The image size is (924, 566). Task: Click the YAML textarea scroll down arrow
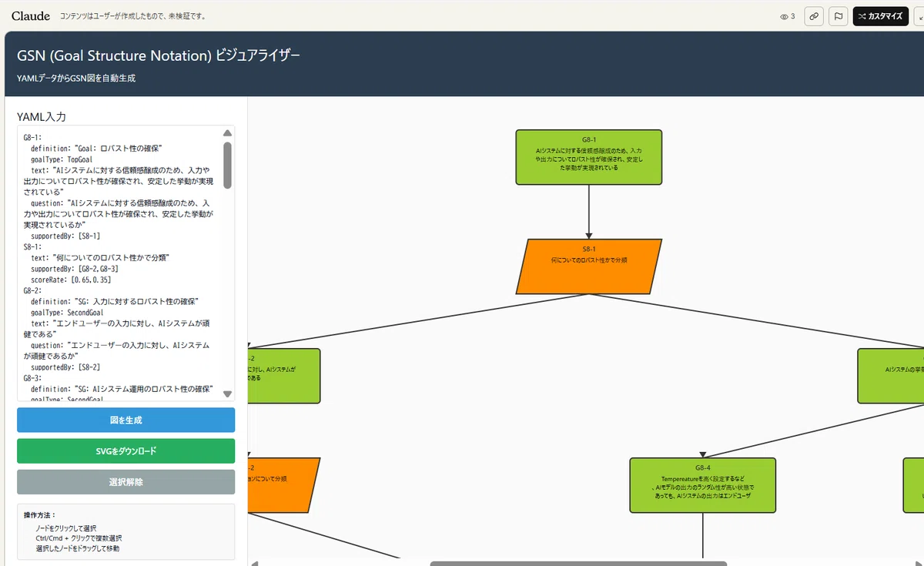227,394
